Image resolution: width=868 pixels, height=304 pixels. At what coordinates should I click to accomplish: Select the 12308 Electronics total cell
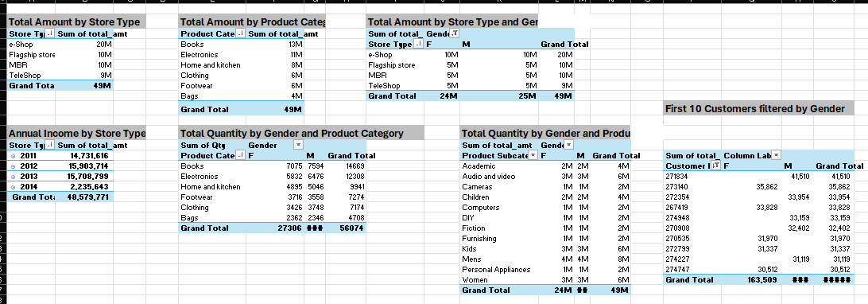point(346,177)
